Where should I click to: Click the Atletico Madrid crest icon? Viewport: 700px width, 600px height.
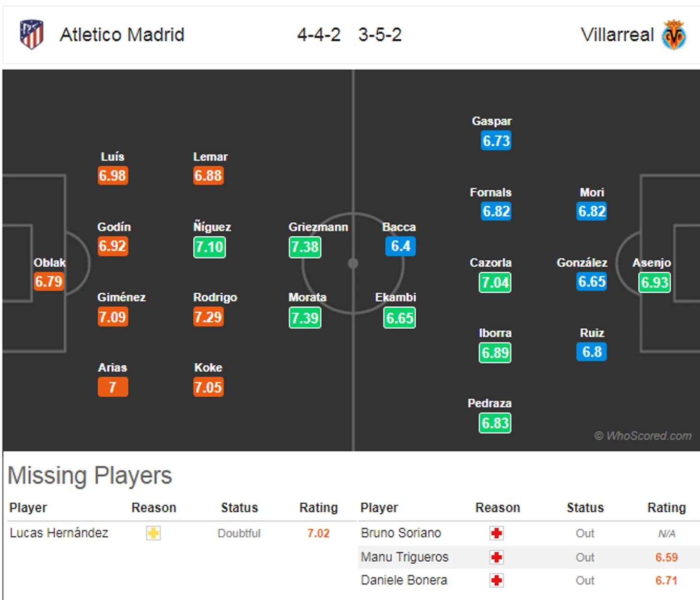[x=32, y=35]
